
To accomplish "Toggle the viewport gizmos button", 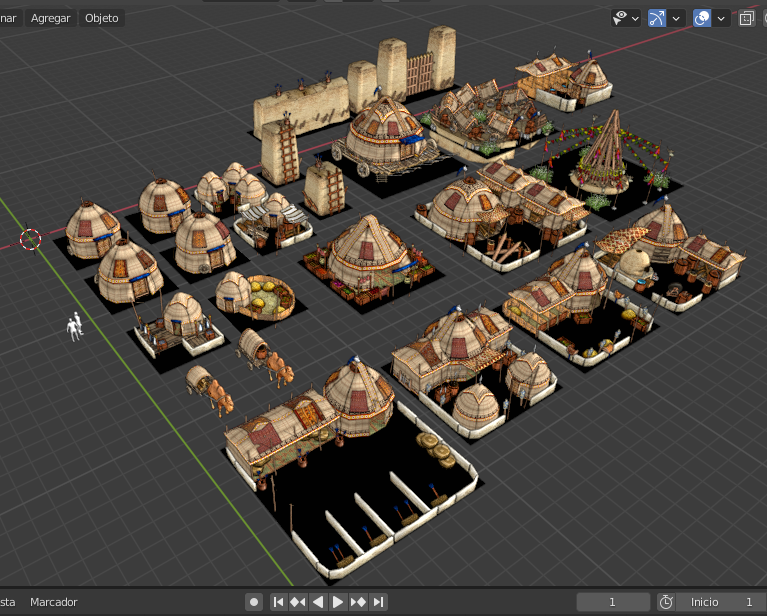I will (657, 18).
